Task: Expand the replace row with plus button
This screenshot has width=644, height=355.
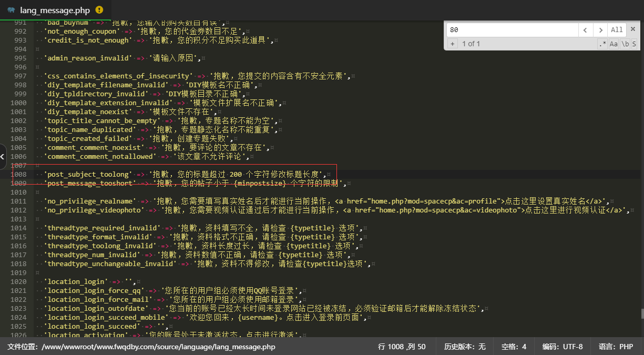Action: pos(452,44)
